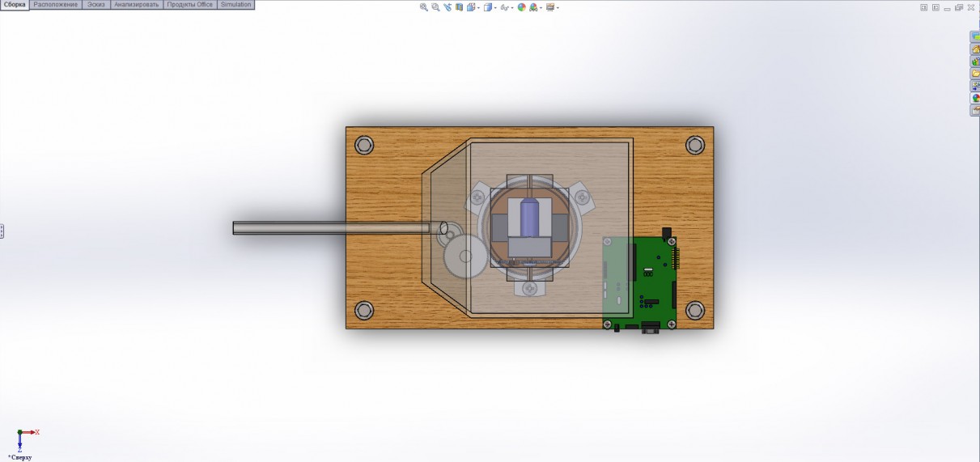Click the tile-right window layout icon
The image size is (980, 462).
point(935,7)
